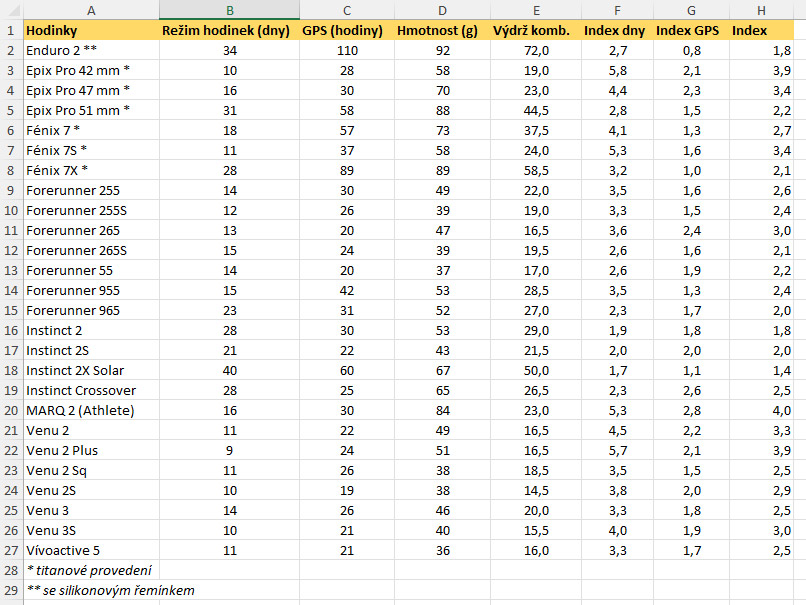Select the 'Fénix 7S *' cell
Screen dimensions: 806x605
91,151
